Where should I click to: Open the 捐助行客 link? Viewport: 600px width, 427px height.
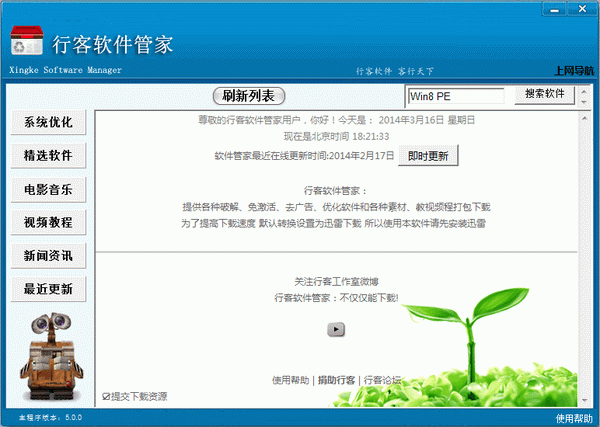[336, 380]
